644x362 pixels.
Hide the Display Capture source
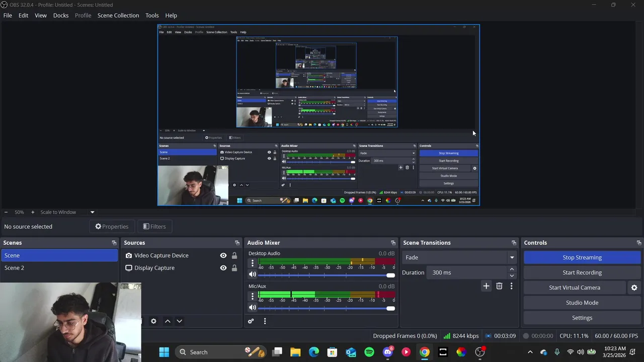[223, 268]
